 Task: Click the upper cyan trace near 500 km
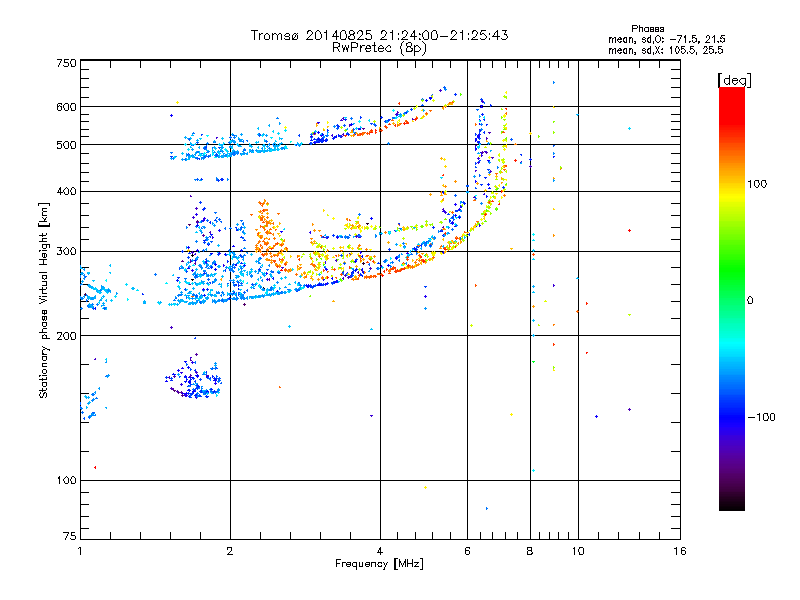click(x=230, y=145)
